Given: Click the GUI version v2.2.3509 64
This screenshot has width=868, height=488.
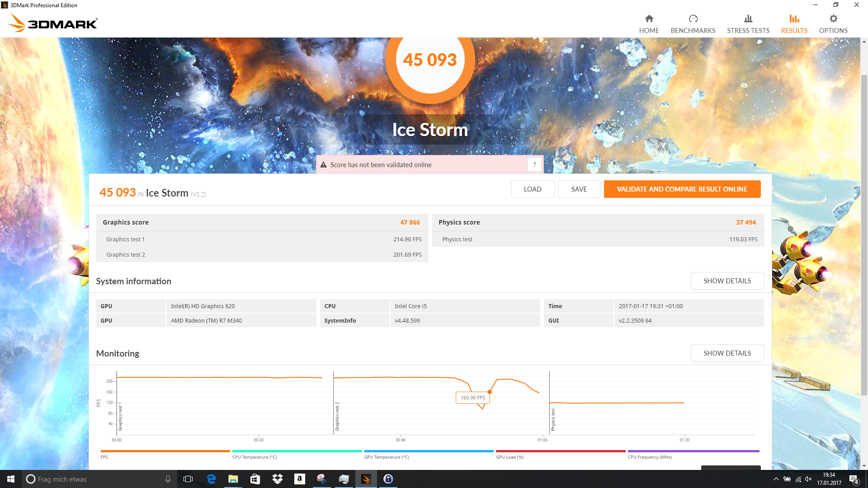Looking at the screenshot, I should coord(689,320).
